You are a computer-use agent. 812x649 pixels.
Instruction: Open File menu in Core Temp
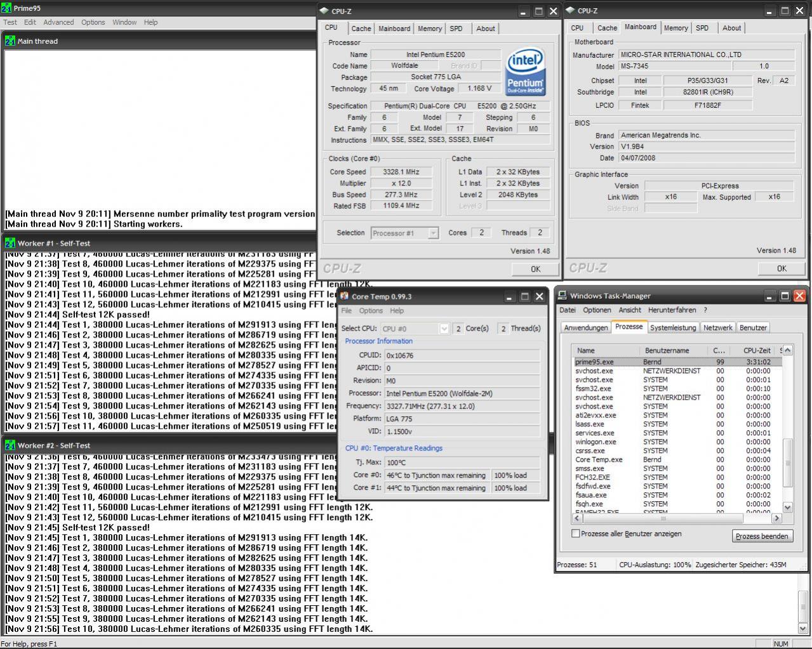pyautogui.click(x=346, y=311)
